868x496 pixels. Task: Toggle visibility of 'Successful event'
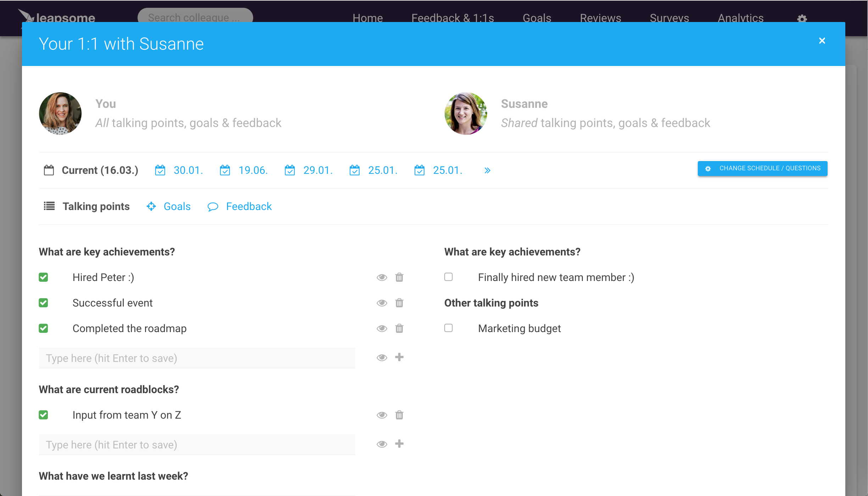tap(382, 303)
